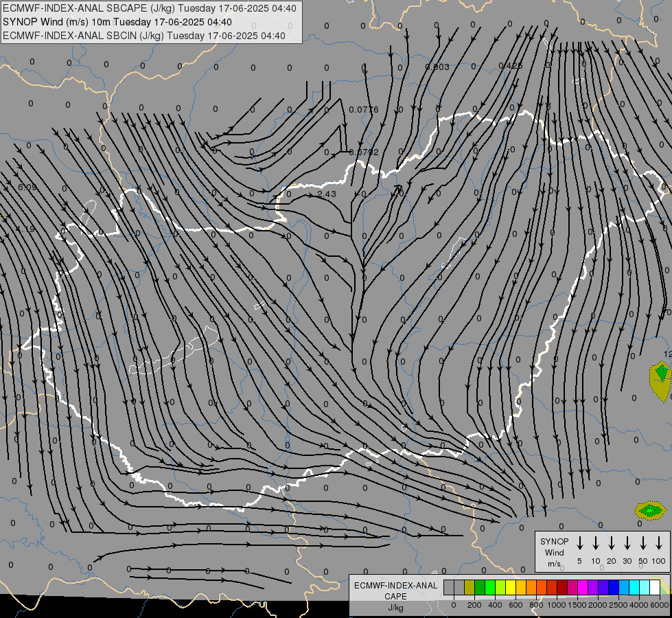
Task: Click the SBCAPE title line in header
Action: [149, 8]
